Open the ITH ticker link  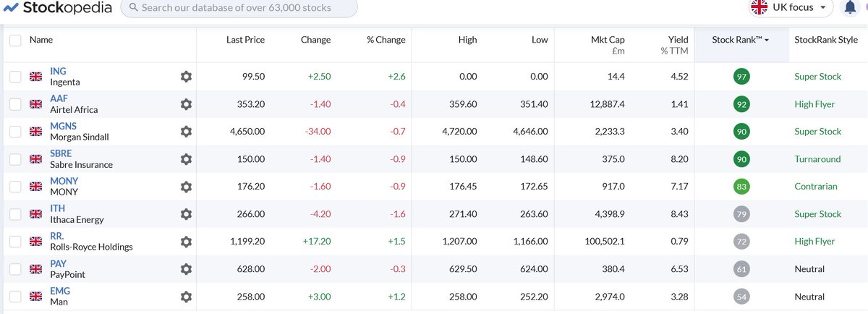pyautogui.click(x=57, y=208)
